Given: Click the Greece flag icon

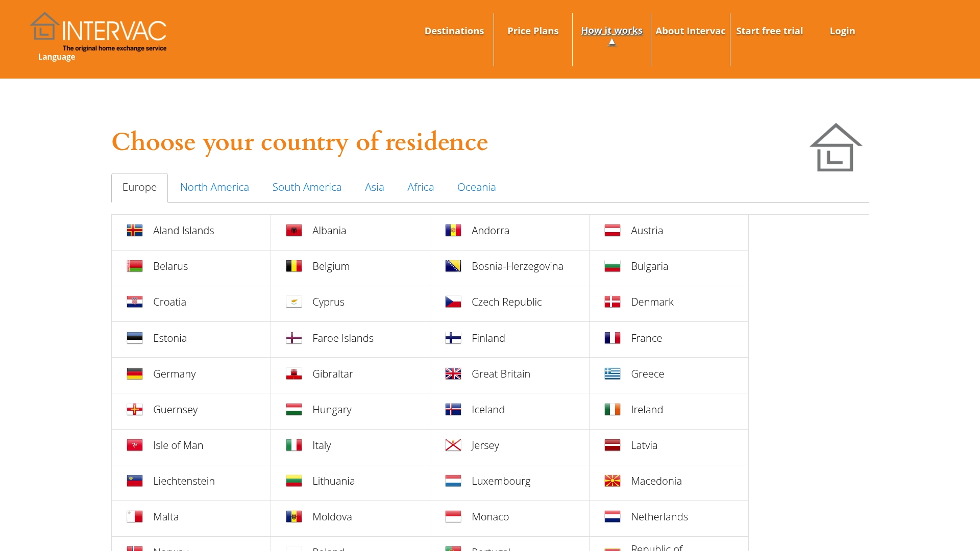Looking at the screenshot, I should tap(611, 373).
